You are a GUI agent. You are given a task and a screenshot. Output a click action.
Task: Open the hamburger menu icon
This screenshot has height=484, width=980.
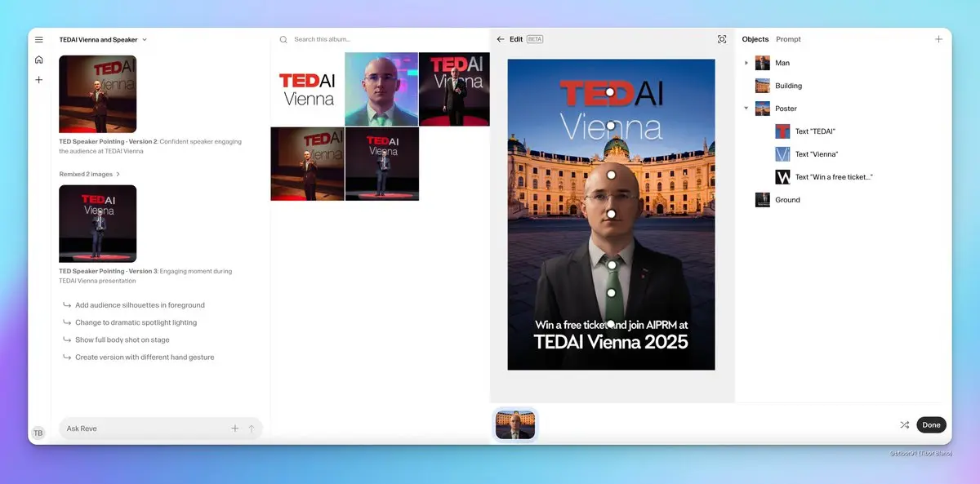38,39
